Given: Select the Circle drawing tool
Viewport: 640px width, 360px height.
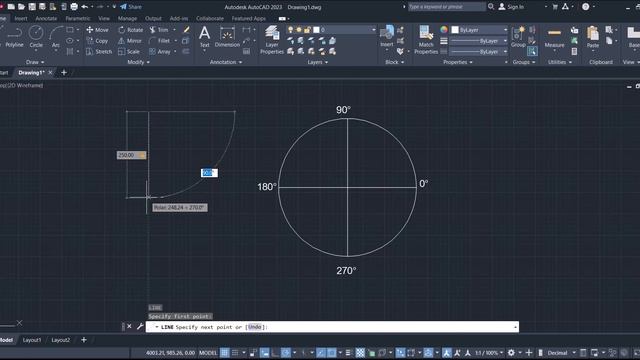Looking at the screenshot, I should point(36,37).
